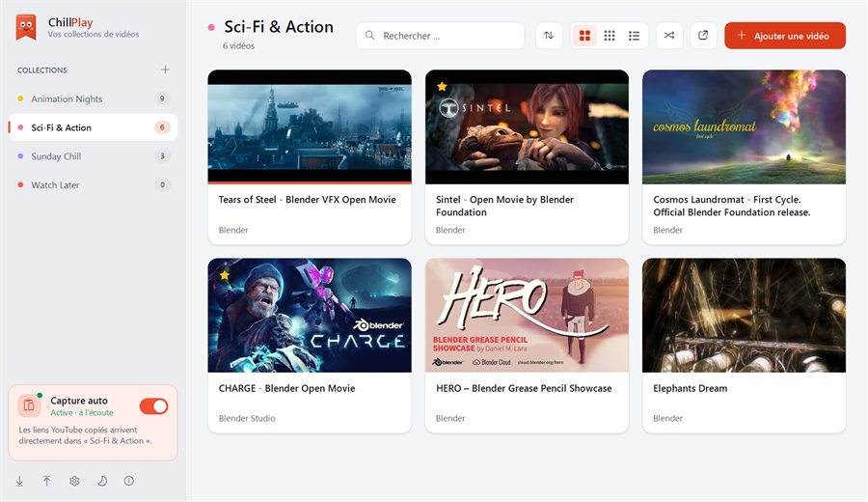Click the favorite star on Sintel
Viewport: 868px width, 502px height.
pos(442,87)
